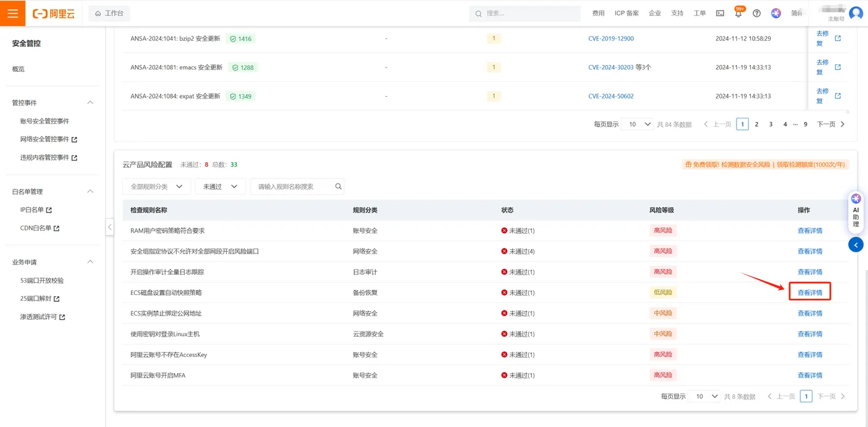Open the user avatar account menu
868x427 pixels.
tap(856, 13)
